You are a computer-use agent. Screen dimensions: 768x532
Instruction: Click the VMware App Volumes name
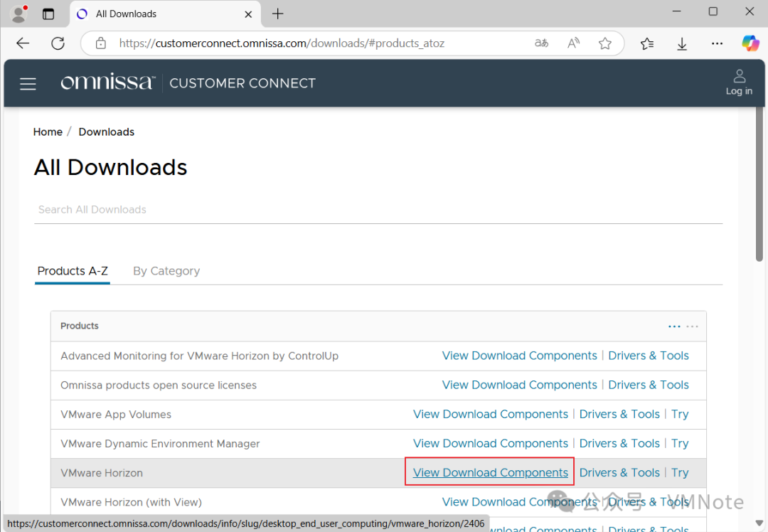(x=116, y=415)
